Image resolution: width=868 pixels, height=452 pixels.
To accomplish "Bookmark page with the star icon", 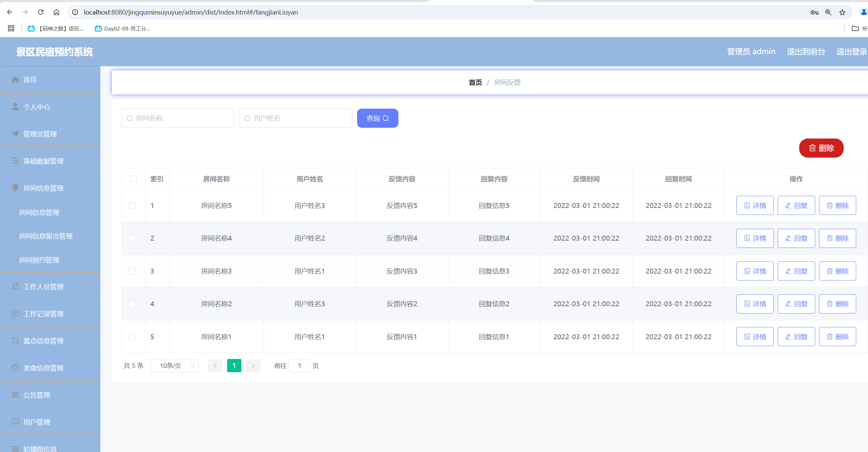I will [842, 12].
